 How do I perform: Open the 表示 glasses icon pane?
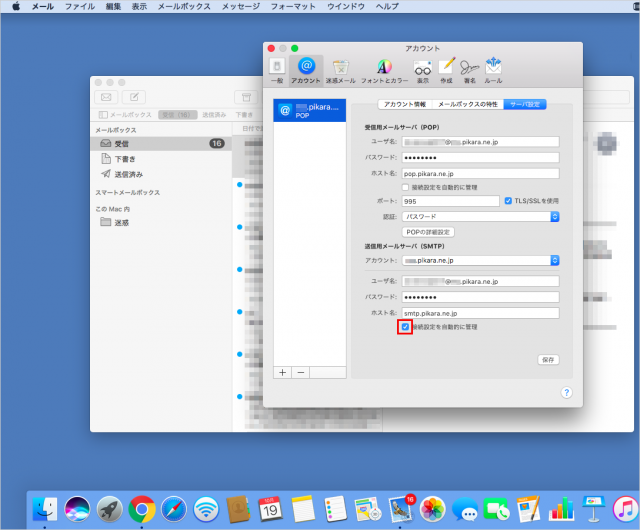422,71
